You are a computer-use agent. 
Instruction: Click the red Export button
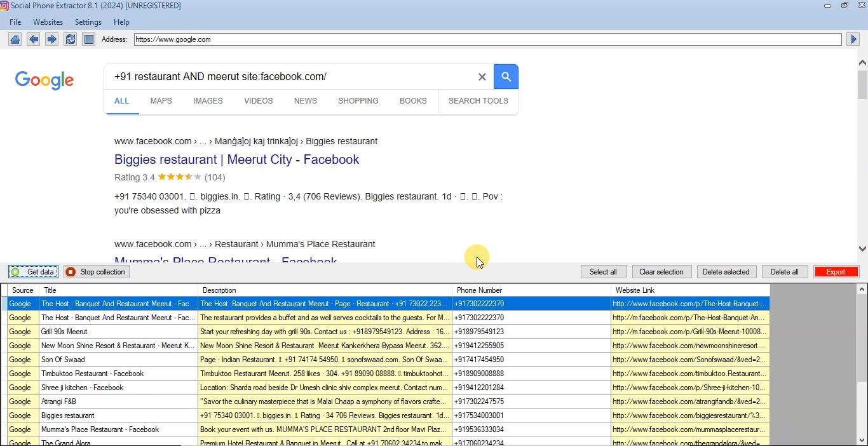pyautogui.click(x=836, y=272)
